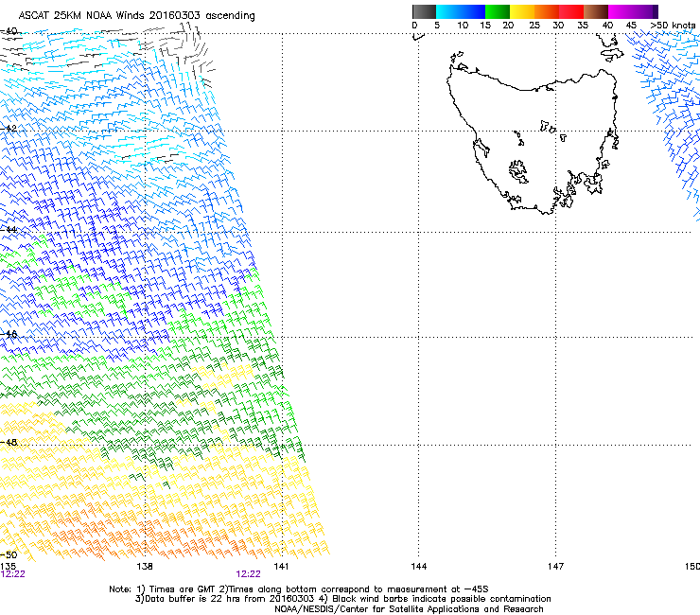
Task: Click the orange 25-30 knots legend swatch
Action: tap(547, 11)
